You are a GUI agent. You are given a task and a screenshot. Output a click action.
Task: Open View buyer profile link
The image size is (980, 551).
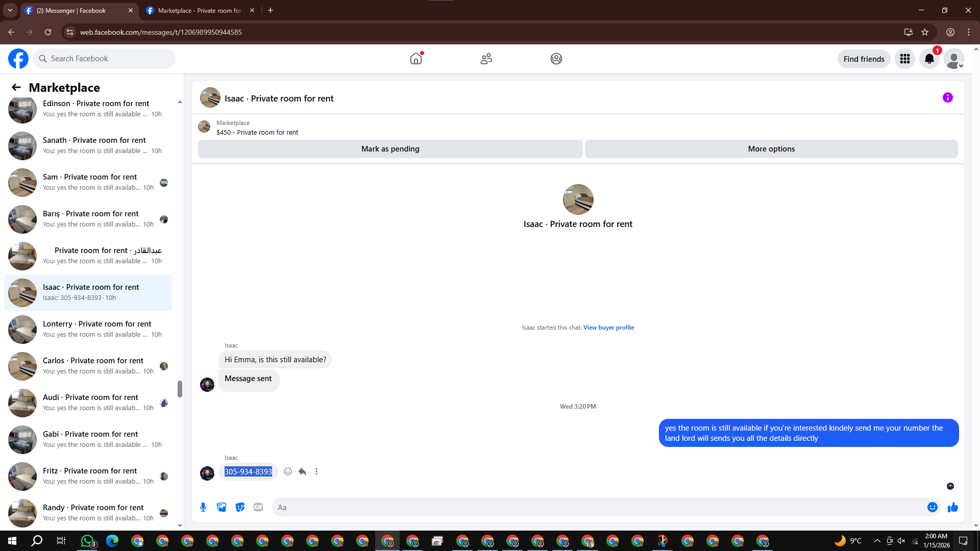tap(608, 328)
